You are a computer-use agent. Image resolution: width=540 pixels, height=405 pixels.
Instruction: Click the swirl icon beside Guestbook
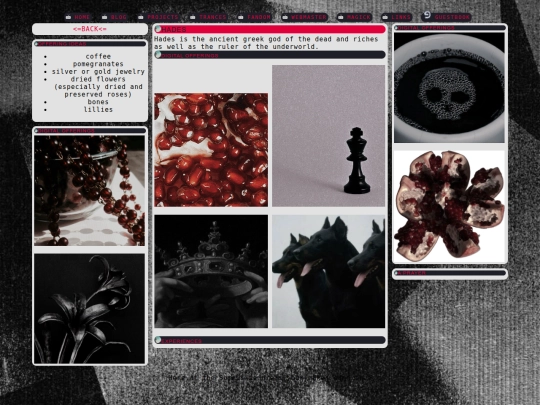click(427, 15)
